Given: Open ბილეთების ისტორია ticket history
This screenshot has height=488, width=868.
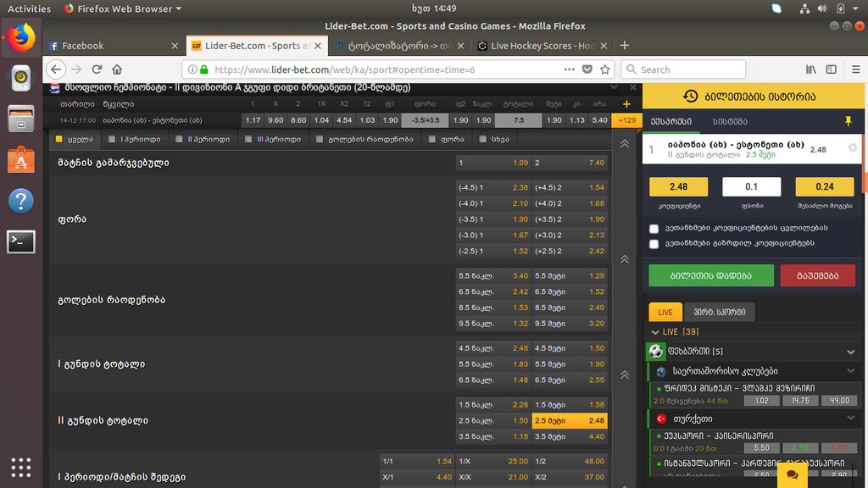Looking at the screenshot, I should coord(754,97).
